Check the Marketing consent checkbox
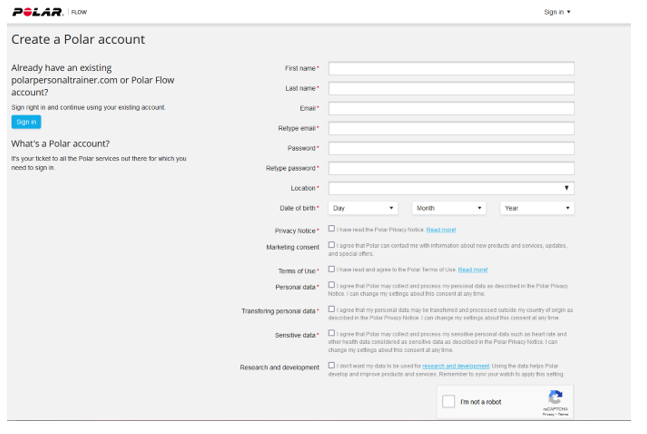Viewport: 647px width, 434px height. pos(331,245)
